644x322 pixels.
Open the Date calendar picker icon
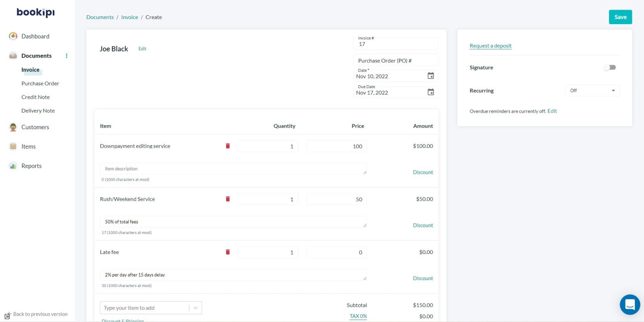tap(430, 76)
